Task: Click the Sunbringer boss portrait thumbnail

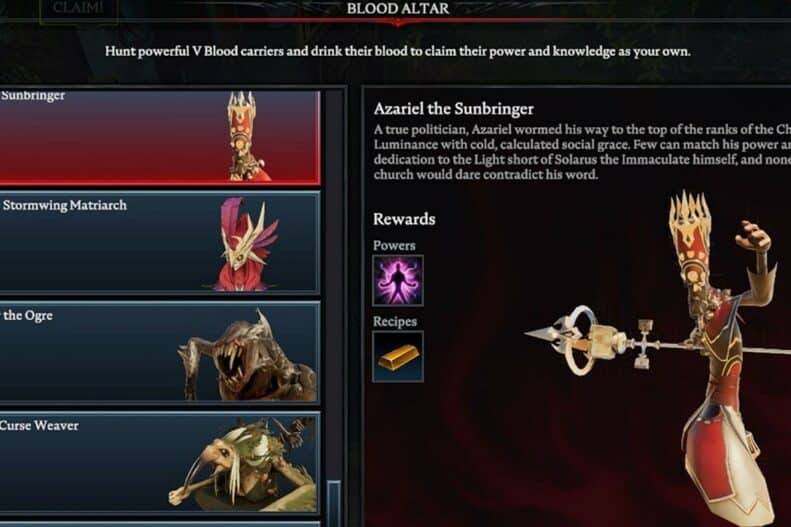Action: (x=244, y=136)
